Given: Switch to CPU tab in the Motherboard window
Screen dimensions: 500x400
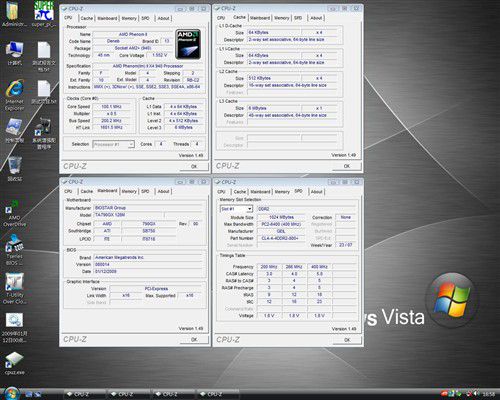Looking at the screenshot, I should coord(68,191).
